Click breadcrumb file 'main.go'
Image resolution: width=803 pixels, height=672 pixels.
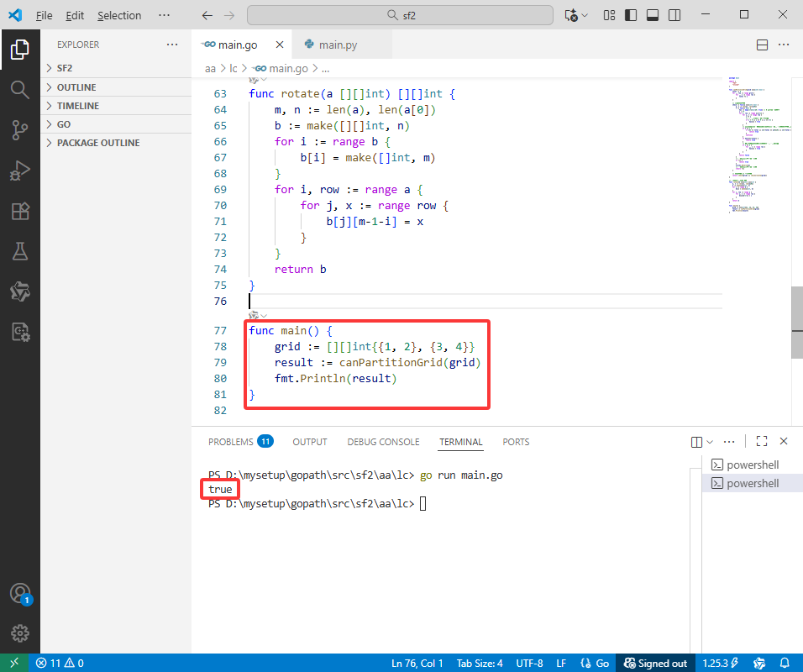tap(281, 68)
